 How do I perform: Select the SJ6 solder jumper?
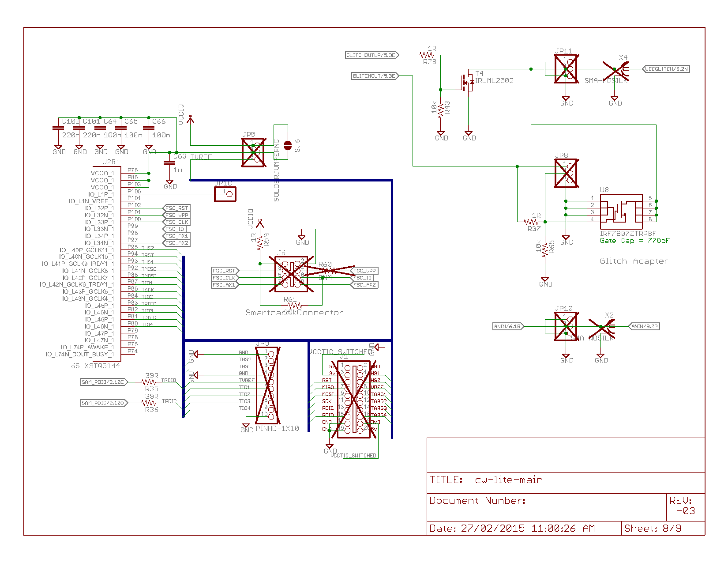288,145
